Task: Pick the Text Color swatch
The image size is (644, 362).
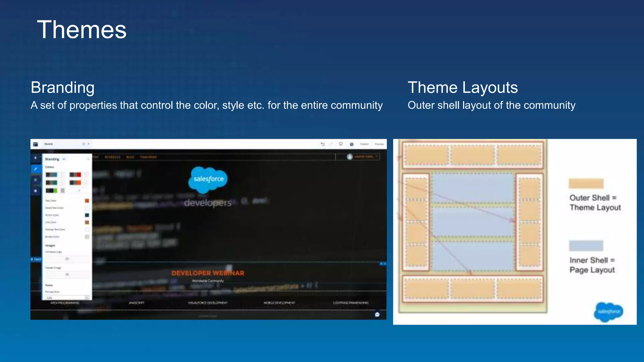Action: pos(87,201)
